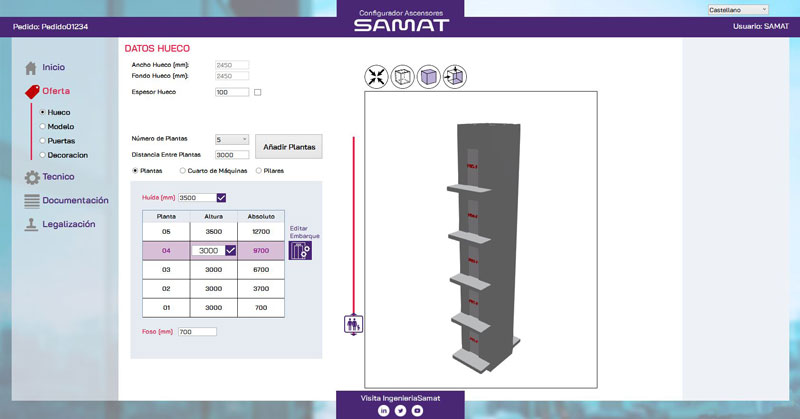Select floor 05 in Planta column
This screenshot has width=800, height=419.
166,232
